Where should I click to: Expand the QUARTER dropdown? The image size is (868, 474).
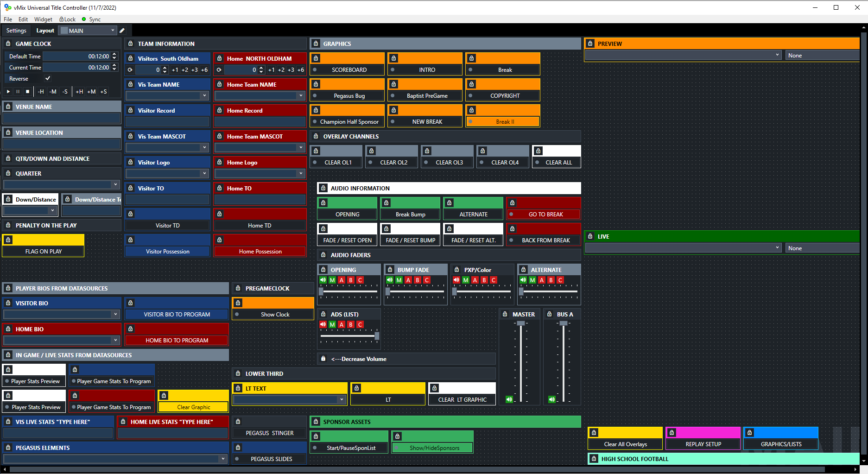115,184
